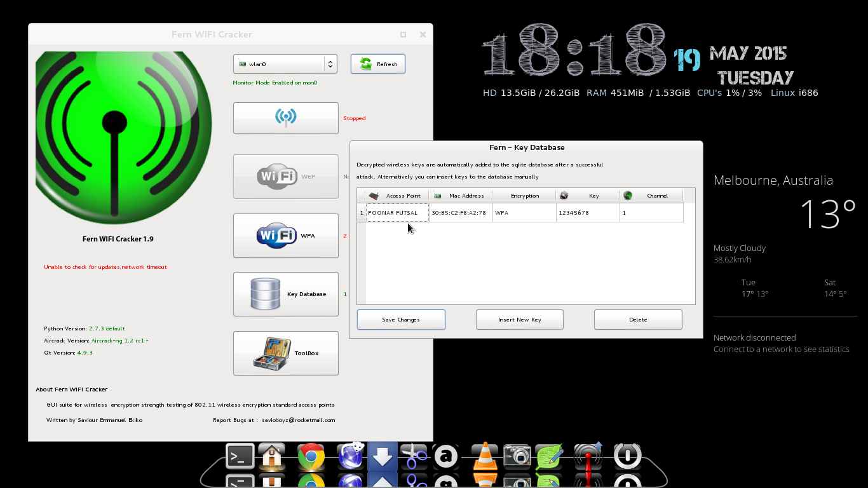This screenshot has height=488, width=868.
Task: Click the HD 13.5GiB usage readout
Action: coord(531,93)
